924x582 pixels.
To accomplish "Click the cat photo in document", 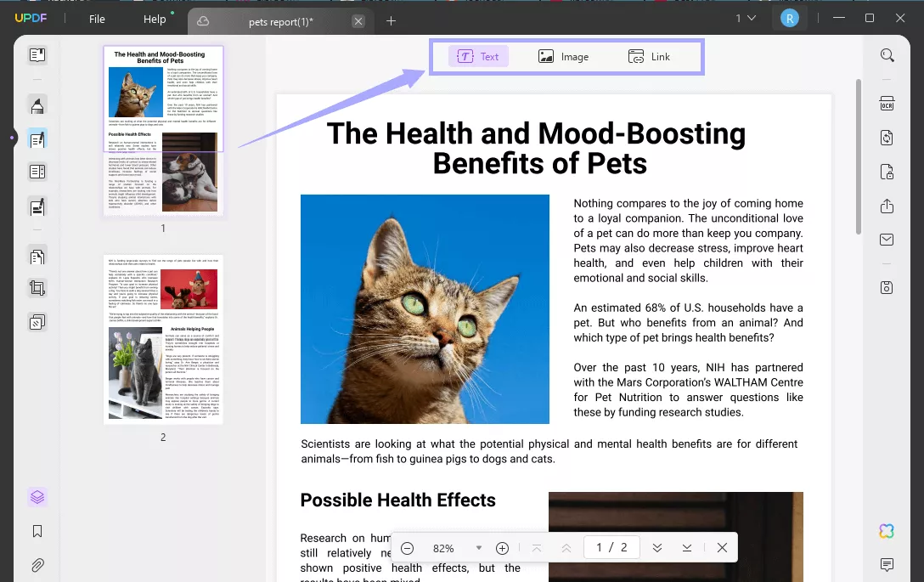I will (425, 309).
